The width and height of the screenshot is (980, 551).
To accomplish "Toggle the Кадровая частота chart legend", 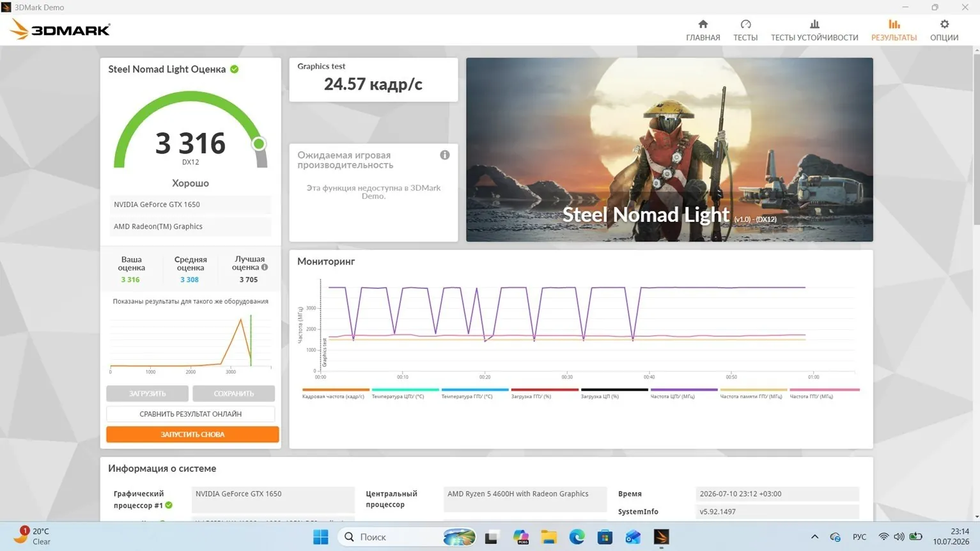I will pos(334,393).
